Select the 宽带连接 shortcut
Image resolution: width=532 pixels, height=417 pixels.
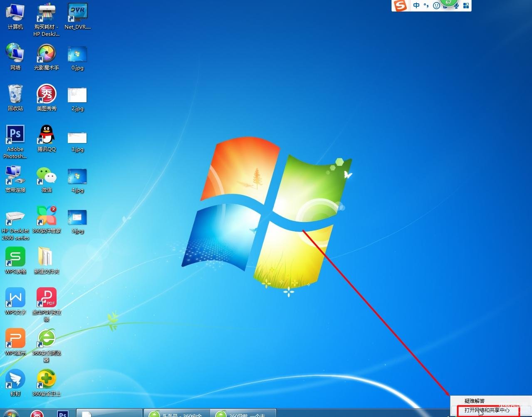click(15, 179)
